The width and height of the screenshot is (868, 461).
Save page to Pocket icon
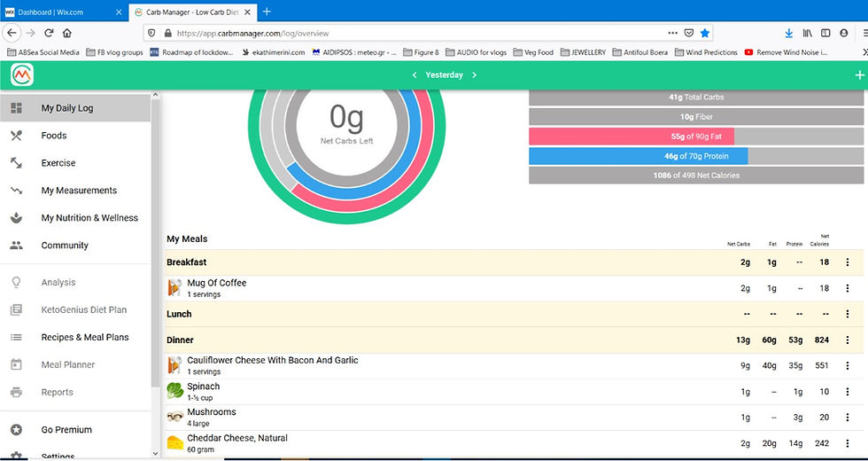689,34
